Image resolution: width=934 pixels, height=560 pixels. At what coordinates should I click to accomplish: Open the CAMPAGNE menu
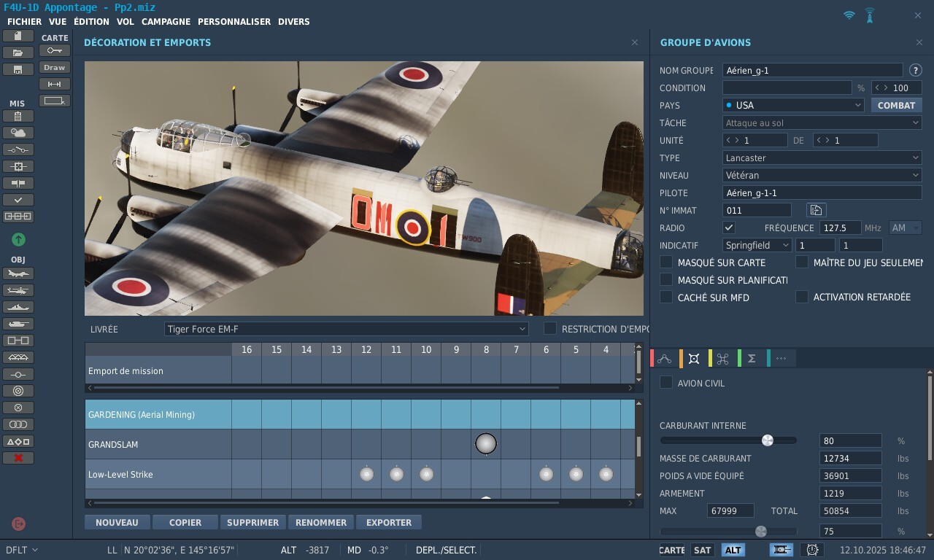pyautogui.click(x=166, y=22)
